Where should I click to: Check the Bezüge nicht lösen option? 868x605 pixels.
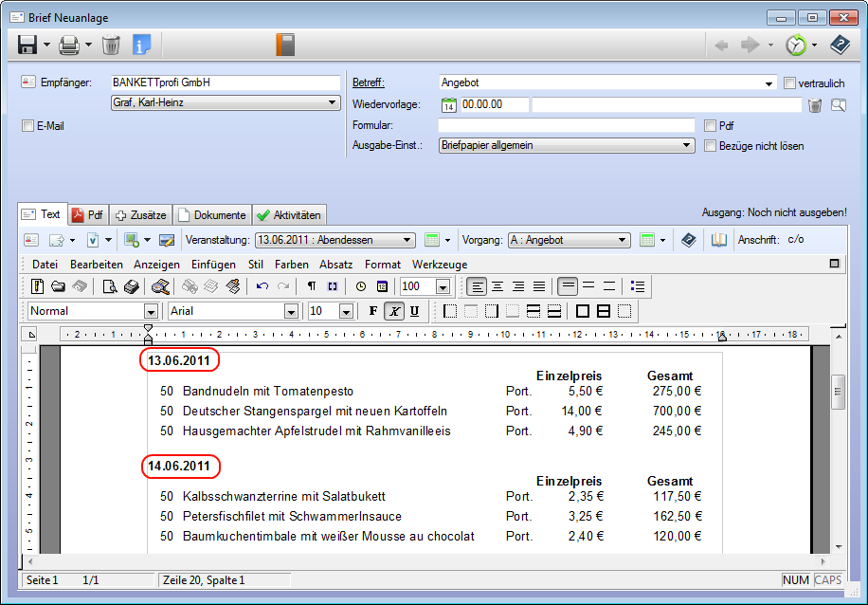[x=711, y=146]
